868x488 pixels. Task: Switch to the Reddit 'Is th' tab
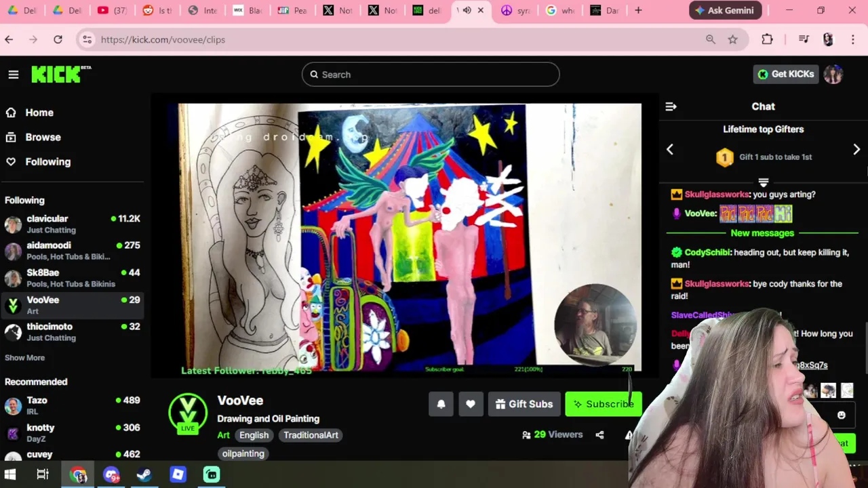coord(157,10)
